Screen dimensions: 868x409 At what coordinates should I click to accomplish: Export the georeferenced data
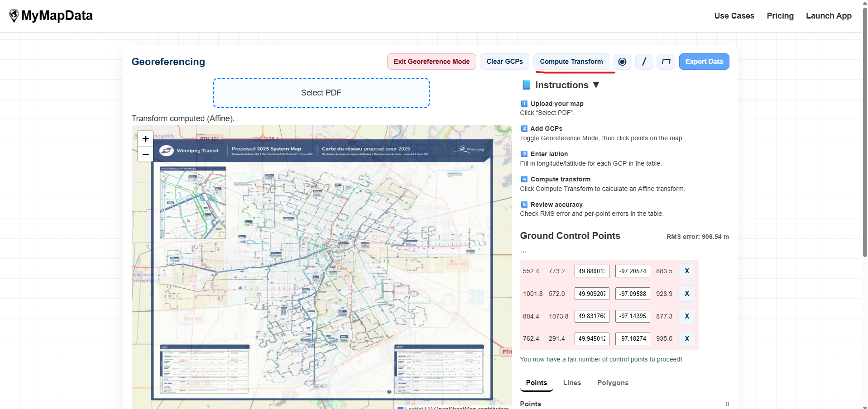pos(704,62)
